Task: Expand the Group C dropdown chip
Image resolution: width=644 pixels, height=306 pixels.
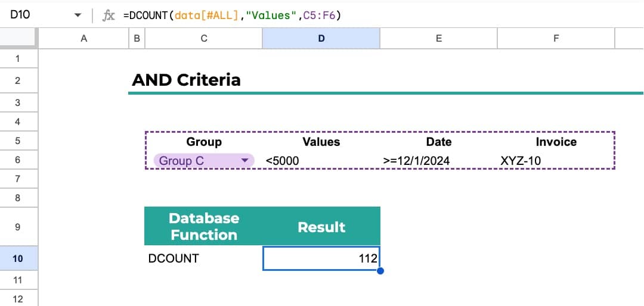Action: [244, 161]
